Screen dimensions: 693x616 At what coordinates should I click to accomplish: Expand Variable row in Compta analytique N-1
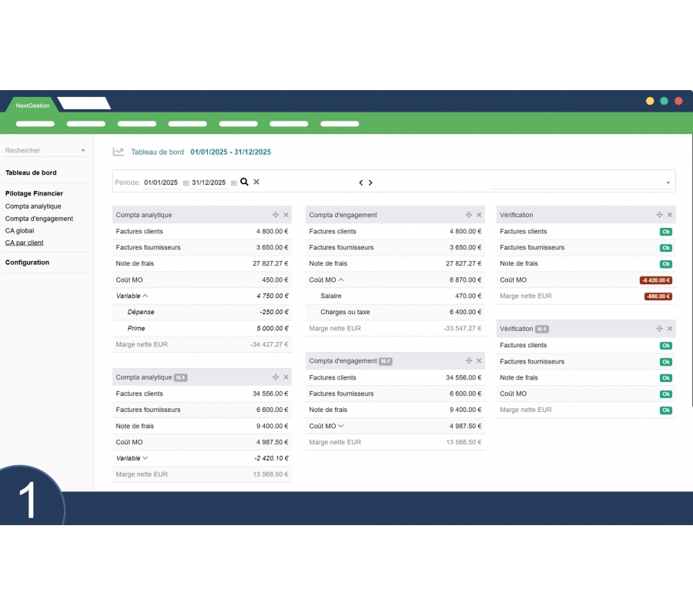pyautogui.click(x=146, y=458)
